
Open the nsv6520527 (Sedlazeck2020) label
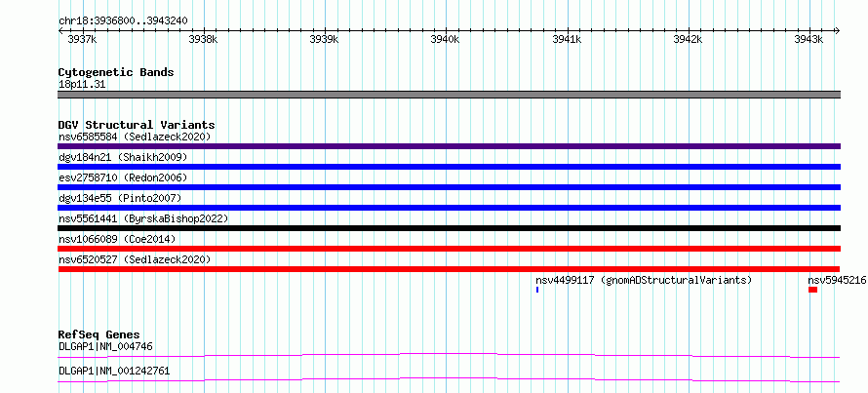(x=135, y=259)
